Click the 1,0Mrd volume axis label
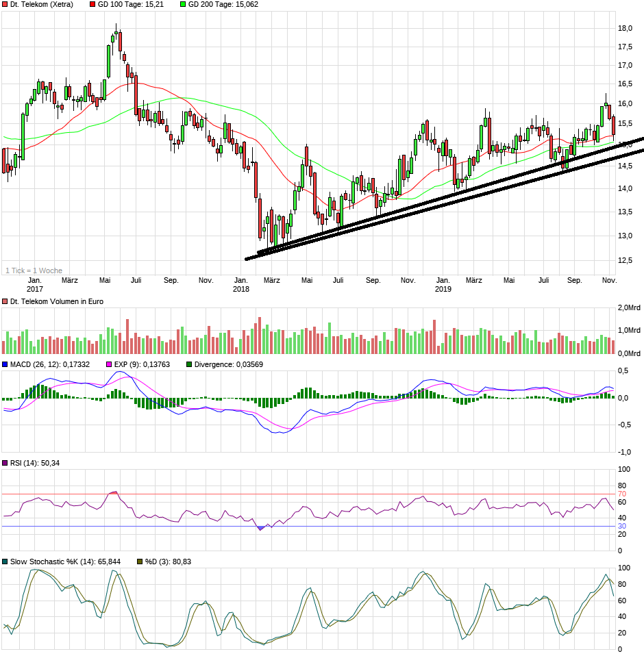Viewport: 644px width, 656px height. click(629, 330)
